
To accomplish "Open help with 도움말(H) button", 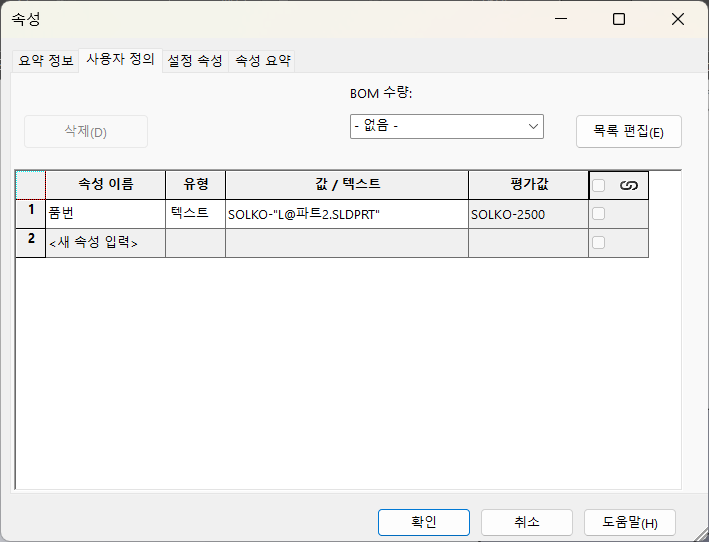I will point(630,522).
